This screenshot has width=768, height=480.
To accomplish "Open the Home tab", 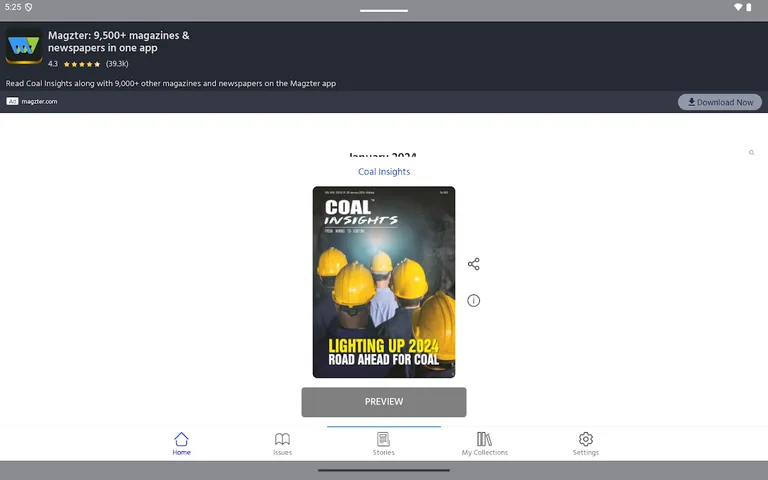I will pyautogui.click(x=181, y=443).
